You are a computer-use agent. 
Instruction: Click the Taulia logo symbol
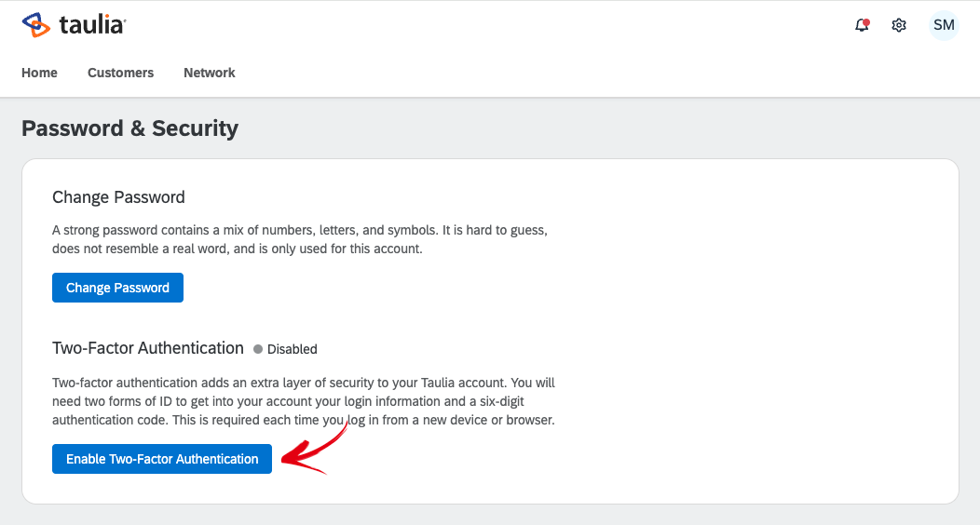34,25
